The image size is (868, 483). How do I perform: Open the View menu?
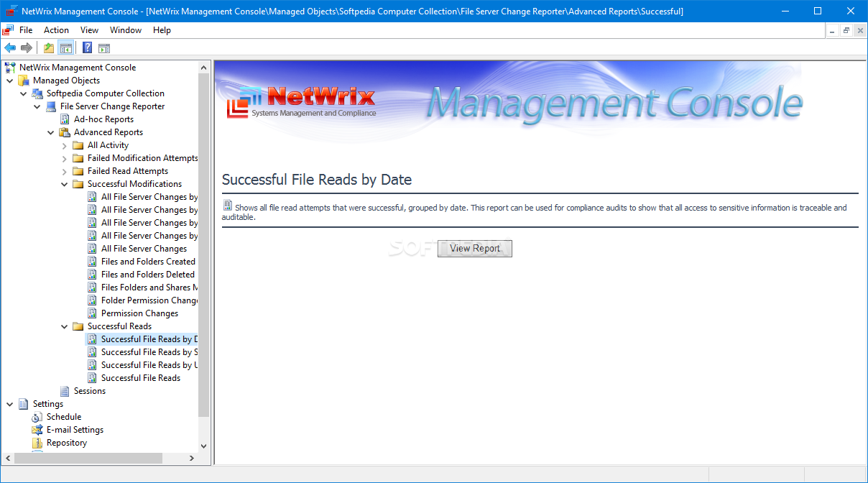(90, 30)
